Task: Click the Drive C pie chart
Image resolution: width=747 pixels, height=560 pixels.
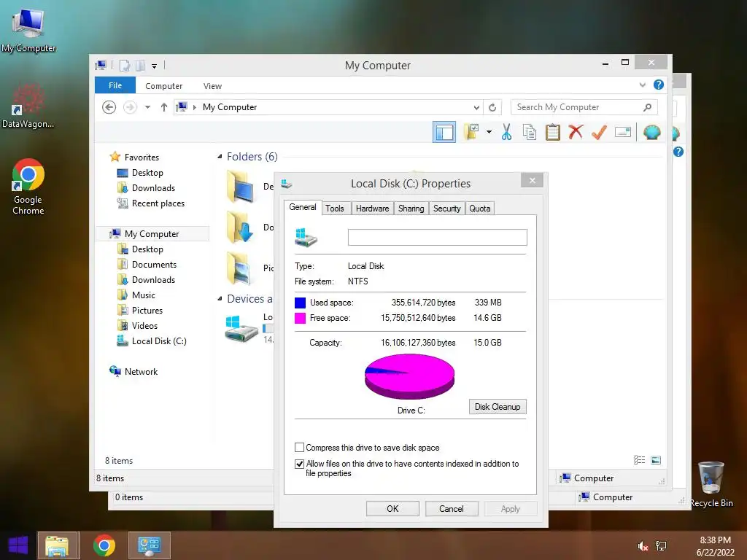Action: [409, 376]
